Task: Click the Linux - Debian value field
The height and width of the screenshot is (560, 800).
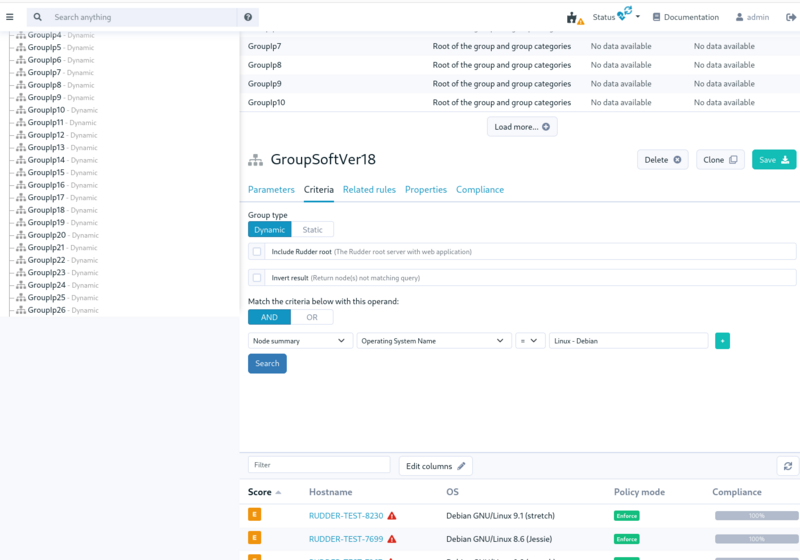Action: pyautogui.click(x=628, y=341)
